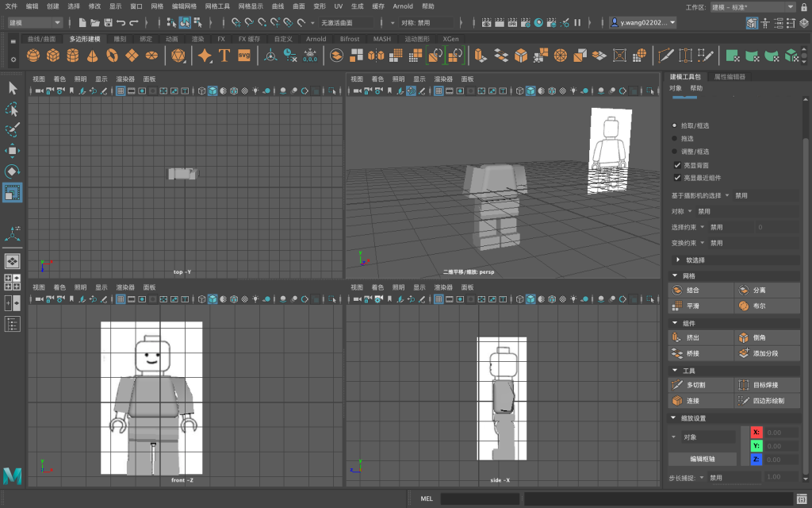Create a polygon cylinder from the shelf

72,55
